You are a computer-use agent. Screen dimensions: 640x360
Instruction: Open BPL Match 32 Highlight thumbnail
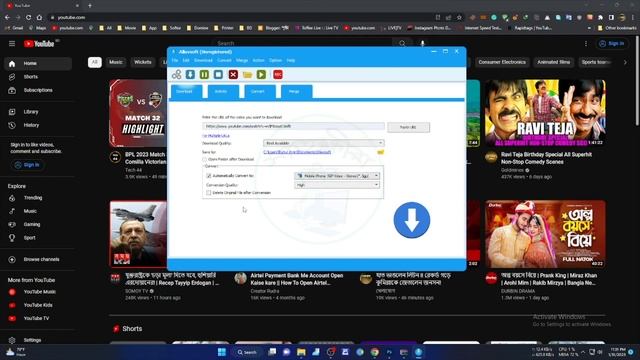138,113
